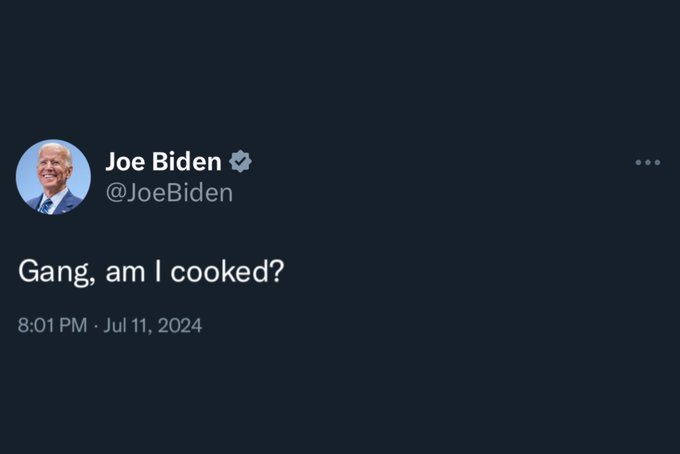The width and height of the screenshot is (680, 454).
Task: Open the three-dot more options menu
Action: [x=647, y=162]
